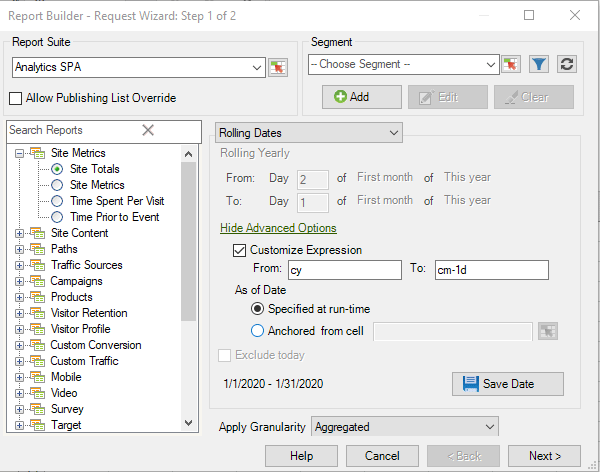Image resolution: width=600 pixels, height=472 pixels.
Task: Click the report tree scroll down arrow
Action: [x=188, y=423]
